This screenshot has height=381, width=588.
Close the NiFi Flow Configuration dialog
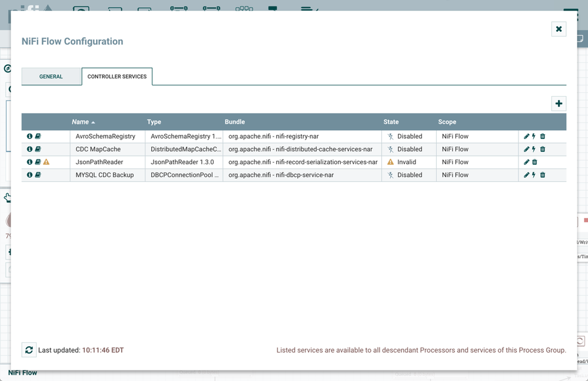559,29
